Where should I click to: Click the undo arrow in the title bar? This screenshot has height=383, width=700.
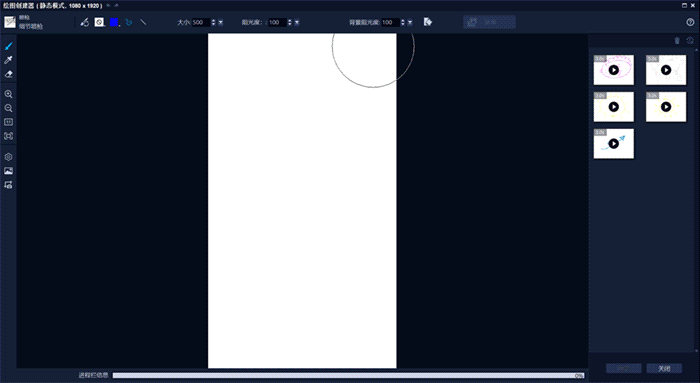(108, 5)
